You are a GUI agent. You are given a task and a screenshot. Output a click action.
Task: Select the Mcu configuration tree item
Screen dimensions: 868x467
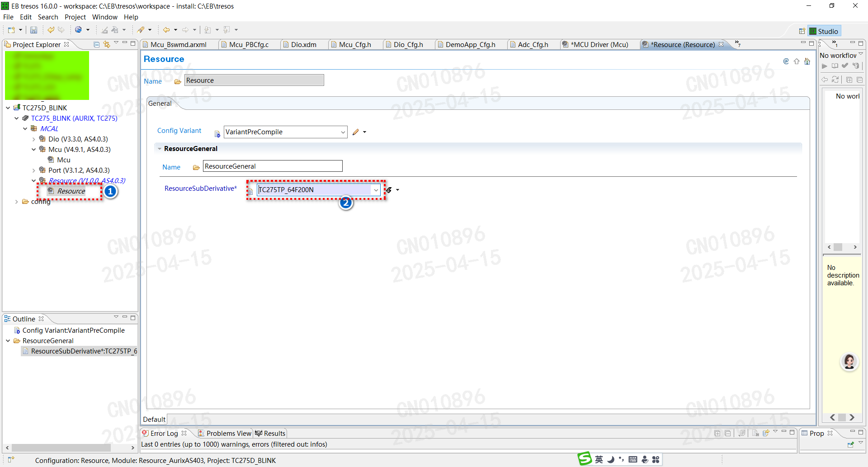coord(63,160)
